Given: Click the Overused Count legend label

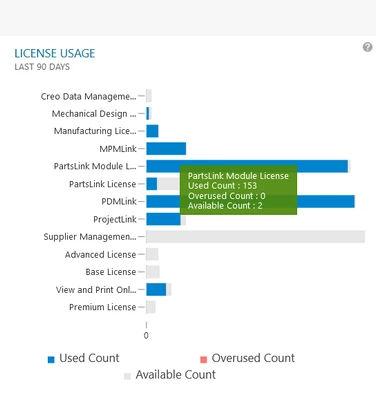Looking at the screenshot, I should point(253,358).
